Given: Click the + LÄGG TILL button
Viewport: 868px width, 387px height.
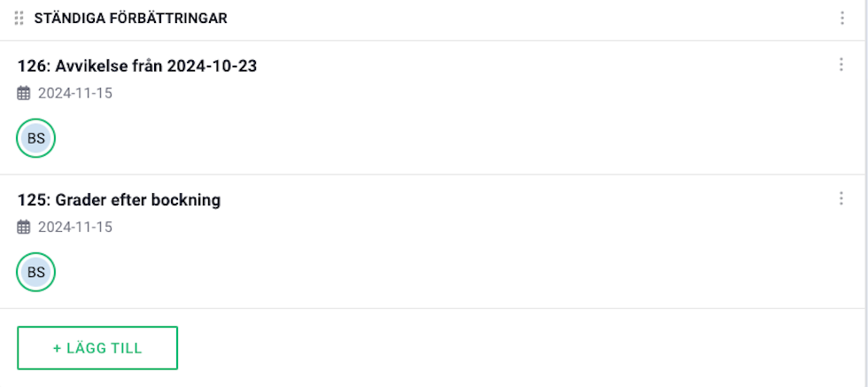Looking at the screenshot, I should pos(97,348).
